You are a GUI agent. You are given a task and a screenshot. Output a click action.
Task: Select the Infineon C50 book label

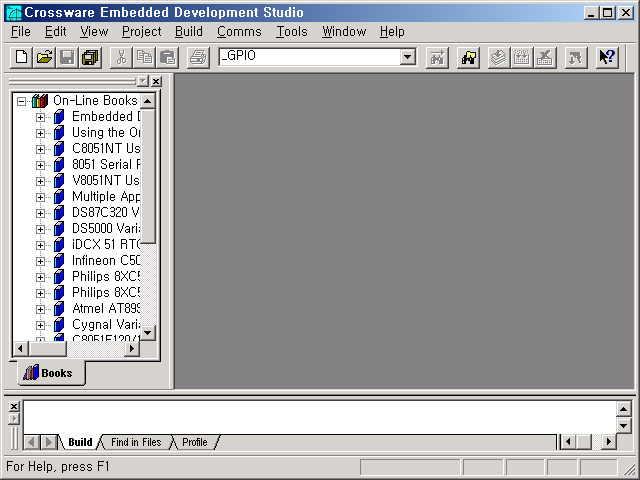coord(106,260)
